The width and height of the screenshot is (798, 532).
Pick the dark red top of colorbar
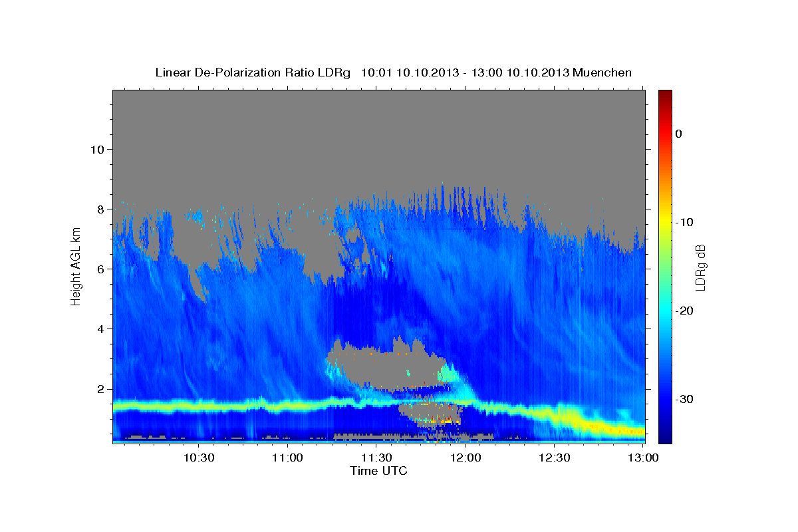click(665, 94)
